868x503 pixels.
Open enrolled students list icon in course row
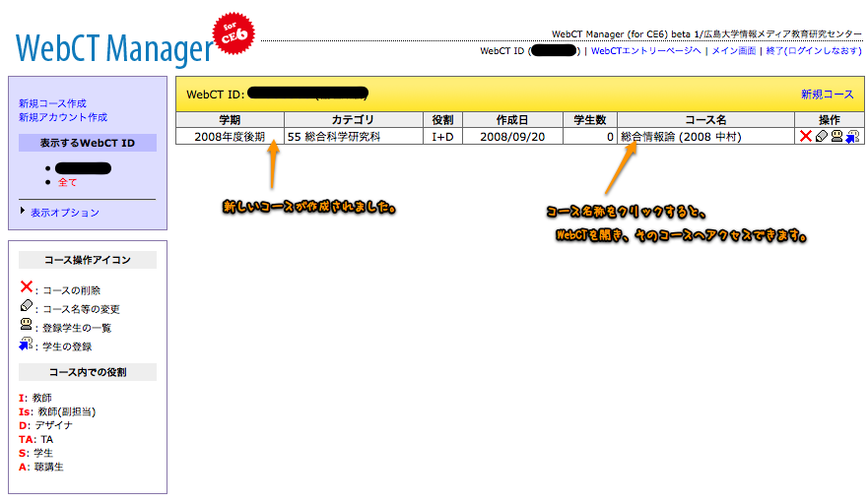[x=837, y=136]
